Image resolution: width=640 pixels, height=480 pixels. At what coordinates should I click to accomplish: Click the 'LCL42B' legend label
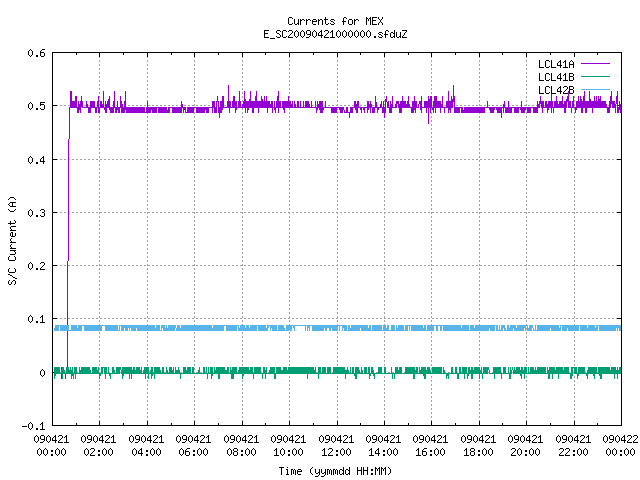click(x=556, y=90)
